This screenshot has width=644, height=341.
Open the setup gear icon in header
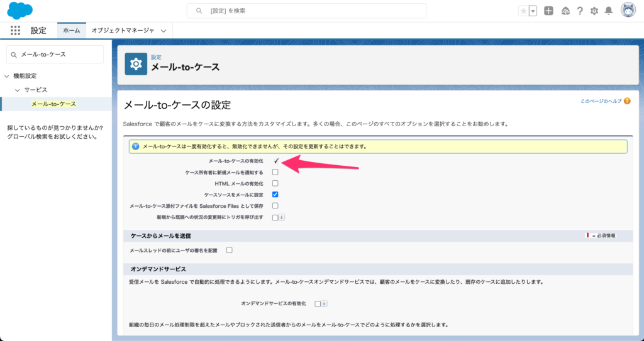(x=594, y=11)
